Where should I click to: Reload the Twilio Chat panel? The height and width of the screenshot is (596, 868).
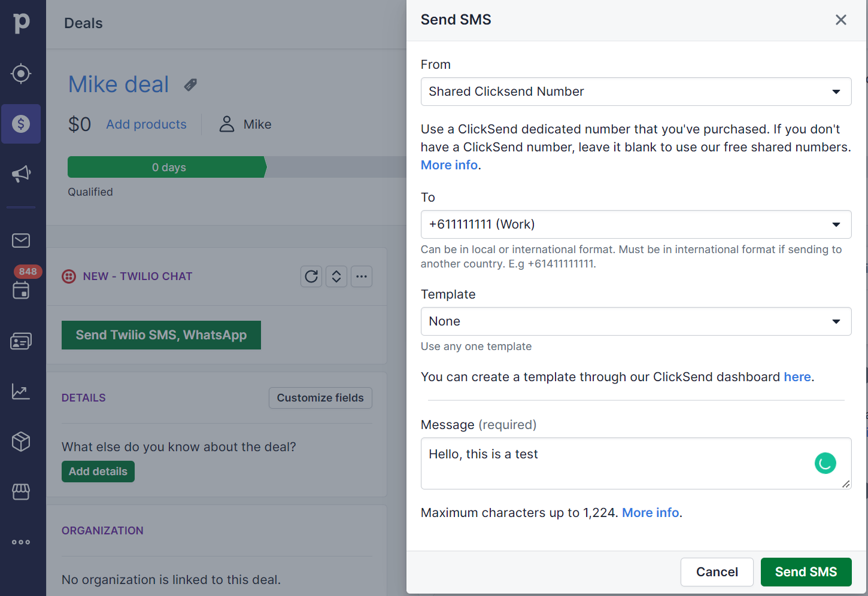point(311,276)
